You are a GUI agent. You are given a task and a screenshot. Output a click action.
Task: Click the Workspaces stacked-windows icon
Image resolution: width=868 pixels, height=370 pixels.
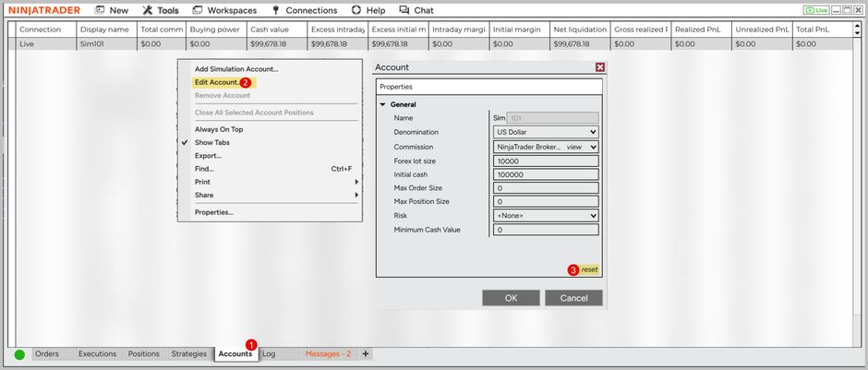point(197,10)
